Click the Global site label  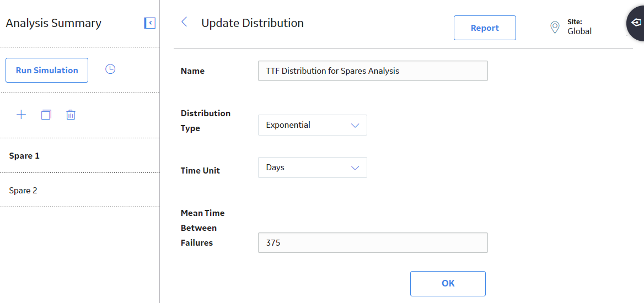click(579, 31)
